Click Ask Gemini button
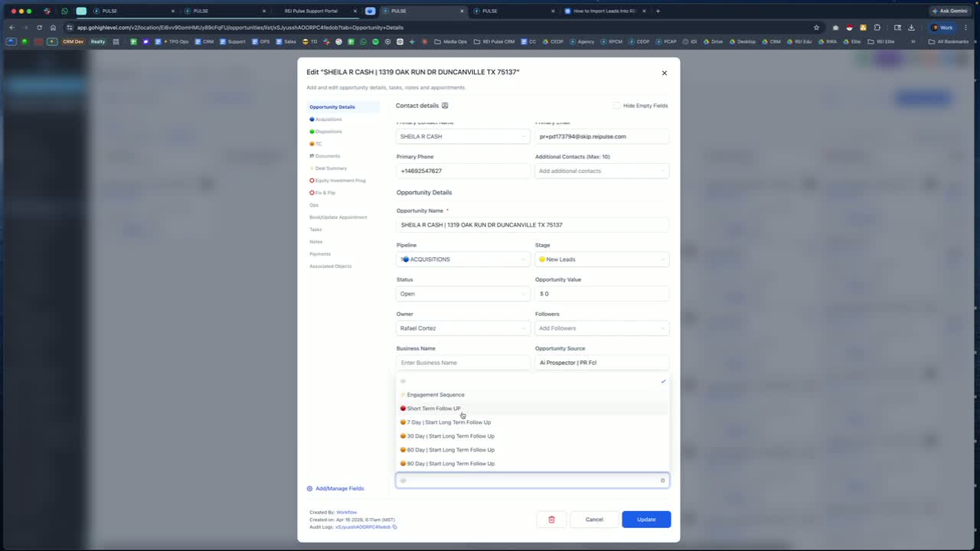Screen dimensions: 980x551 (949, 11)
